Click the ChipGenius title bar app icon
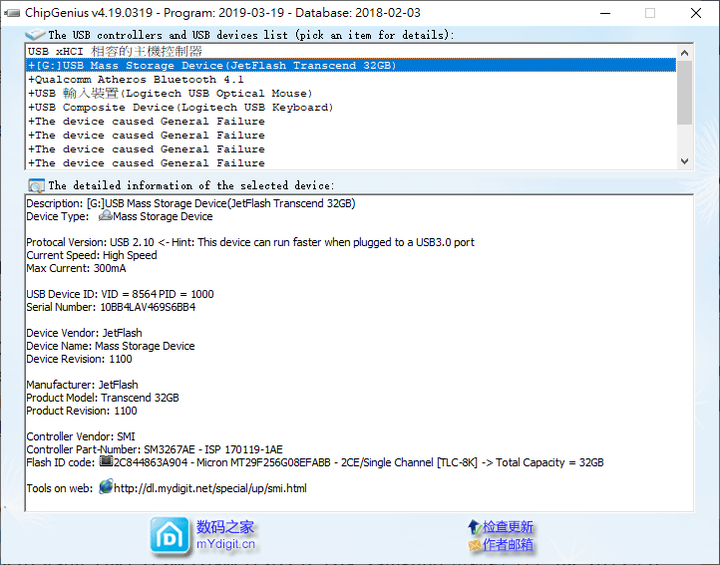Image resolution: width=720 pixels, height=565 pixels. (x=11, y=13)
